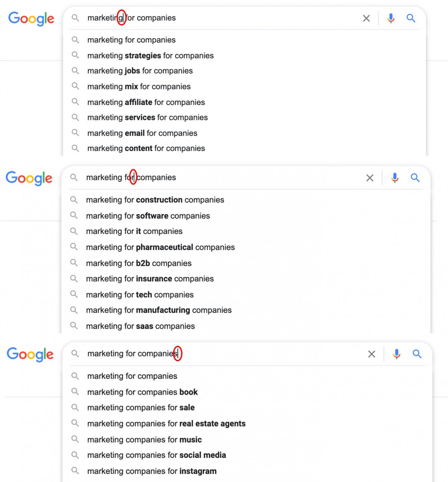Screen dimensions: 448x482
Task: Click the microphone icon in top search bar
Action: (x=391, y=18)
